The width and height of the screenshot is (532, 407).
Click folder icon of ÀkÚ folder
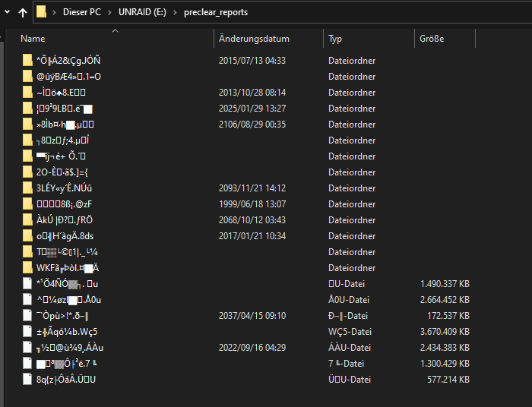27,219
